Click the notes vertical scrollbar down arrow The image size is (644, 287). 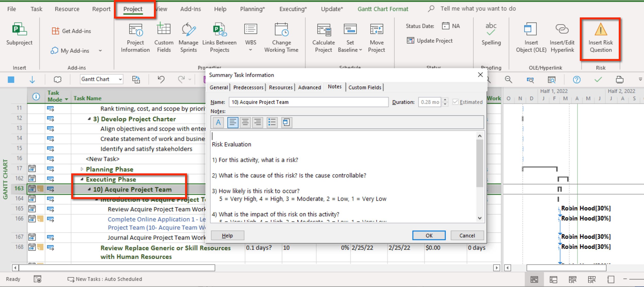point(479,218)
